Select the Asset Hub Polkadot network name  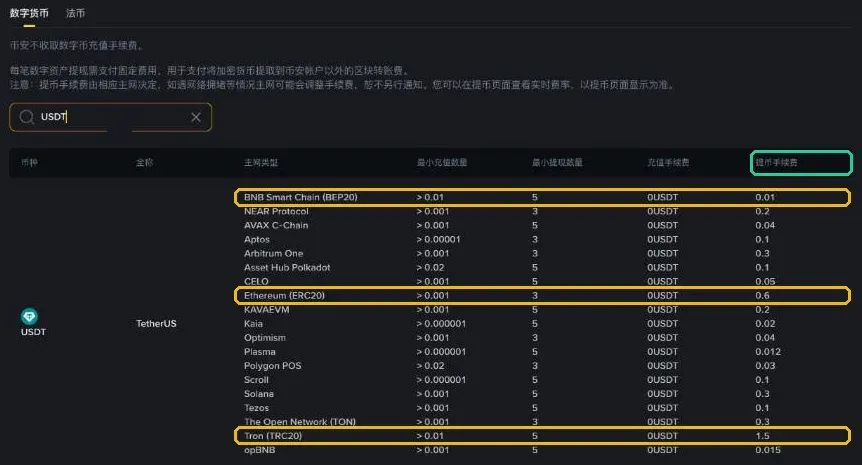(287, 268)
